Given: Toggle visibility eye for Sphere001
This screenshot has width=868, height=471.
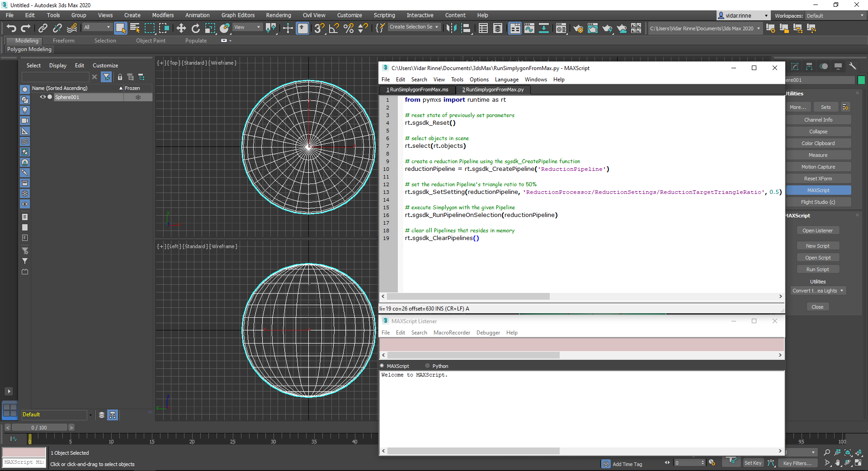Looking at the screenshot, I should point(42,97).
